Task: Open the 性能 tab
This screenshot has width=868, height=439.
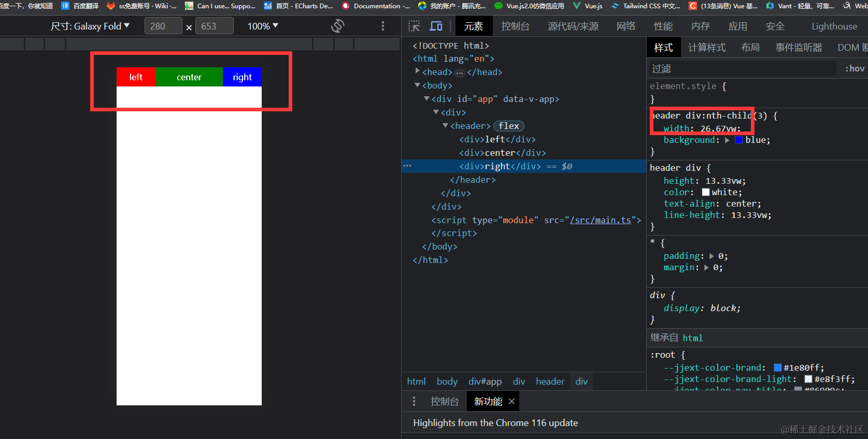Action: pyautogui.click(x=663, y=26)
